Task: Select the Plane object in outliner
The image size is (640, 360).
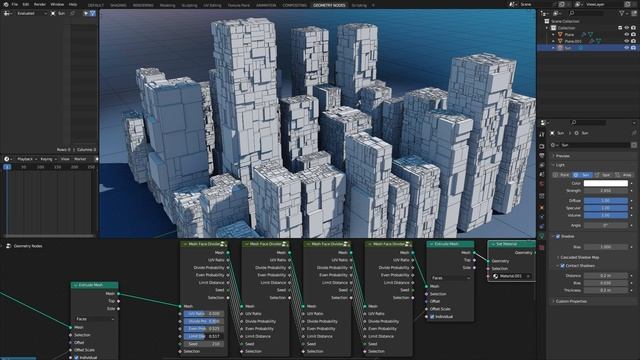Action: [569, 35]
